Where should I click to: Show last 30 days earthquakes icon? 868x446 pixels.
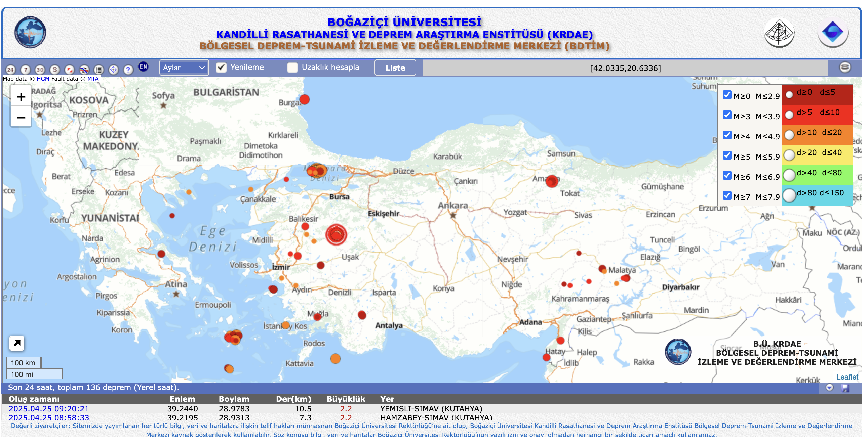click(x=40, y=70)
